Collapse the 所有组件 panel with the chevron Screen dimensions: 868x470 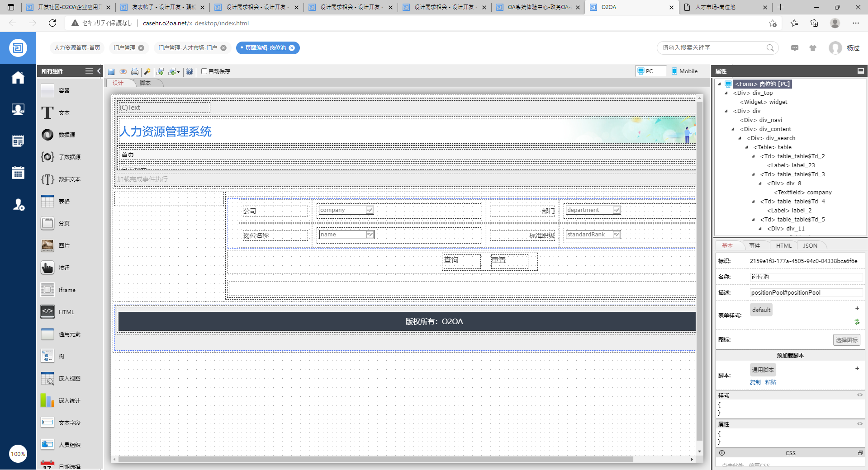pos(99,71)
